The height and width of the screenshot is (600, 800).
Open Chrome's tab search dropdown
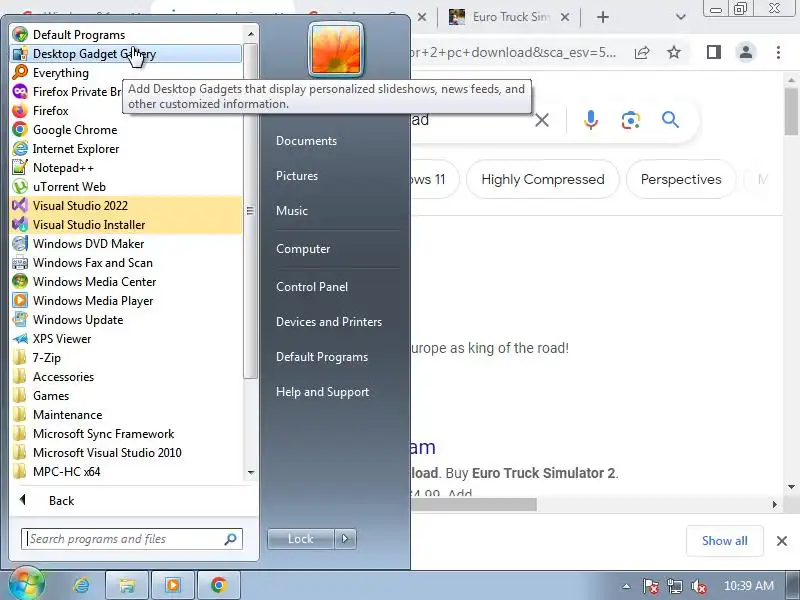coord(681,17)
